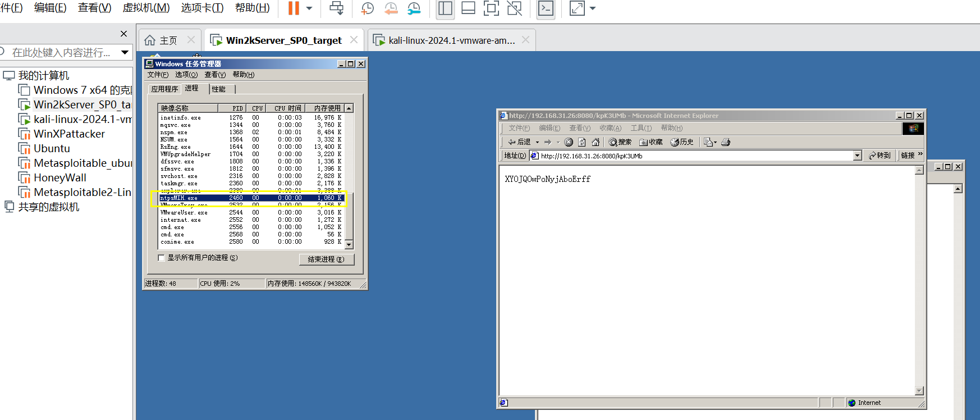980x420 pixels.
Task: Expand the IE address bar dropdown
Action: (x=857, y=156)
